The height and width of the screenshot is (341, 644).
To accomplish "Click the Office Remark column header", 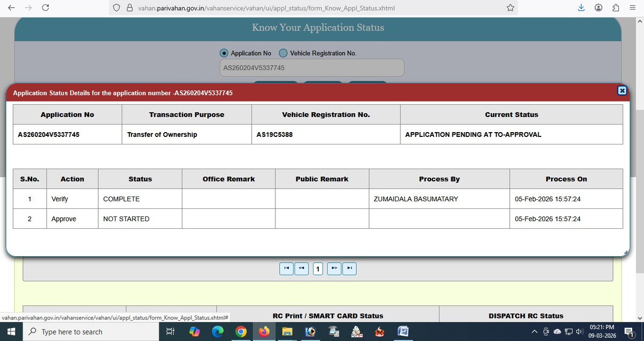I will 229,179.
